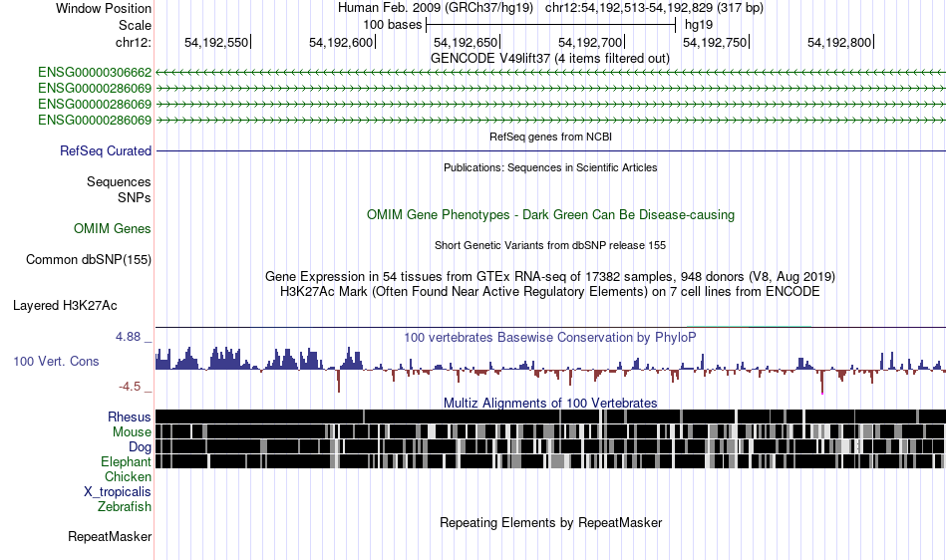Screen dimensions: 947x560
Task: Click the Mouse alignment row label
Action: (132, 432)
